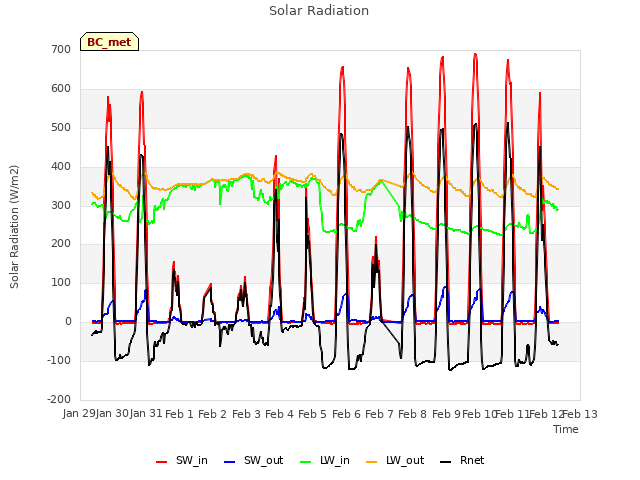This screenshot has width=640, height=480.
Task: Click the Feb 7 small SW_in peak
Action: click(x=376, y=238)
